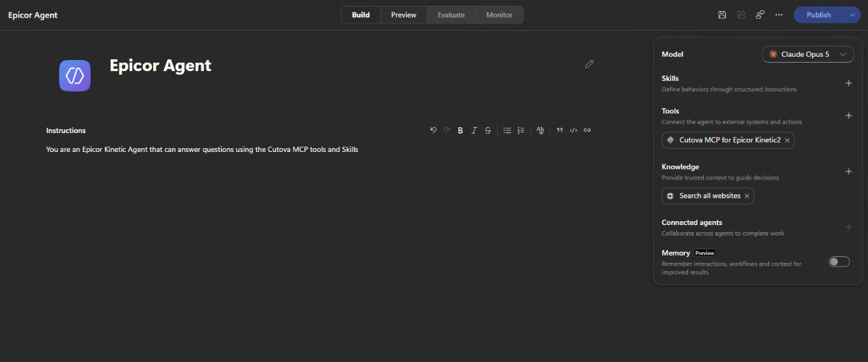Viewport: 868px width, 362px height.
Task: Click 'Define behaviors through structured instructions' text
Action: point(729,89)
